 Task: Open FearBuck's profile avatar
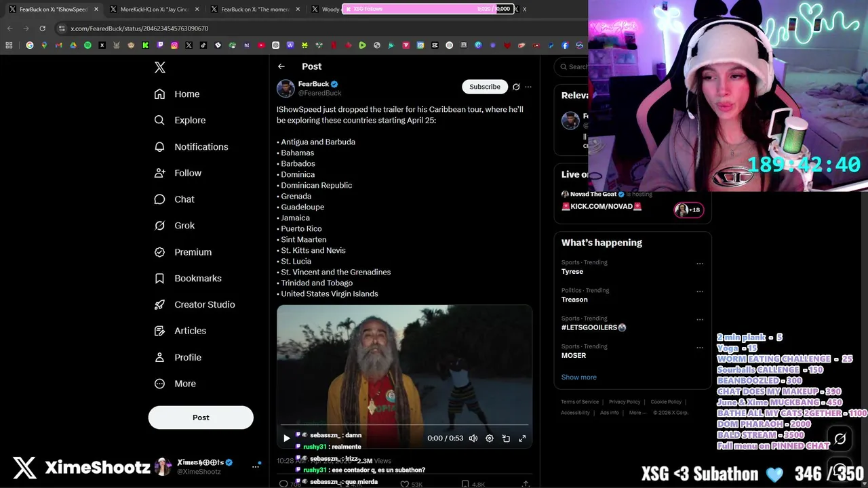pos(285,88)
